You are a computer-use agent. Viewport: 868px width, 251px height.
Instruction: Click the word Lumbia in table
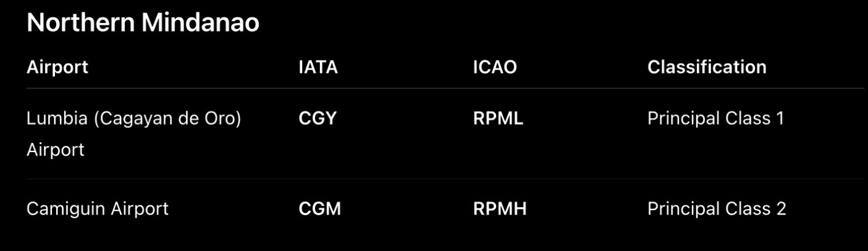click(54, 118)
